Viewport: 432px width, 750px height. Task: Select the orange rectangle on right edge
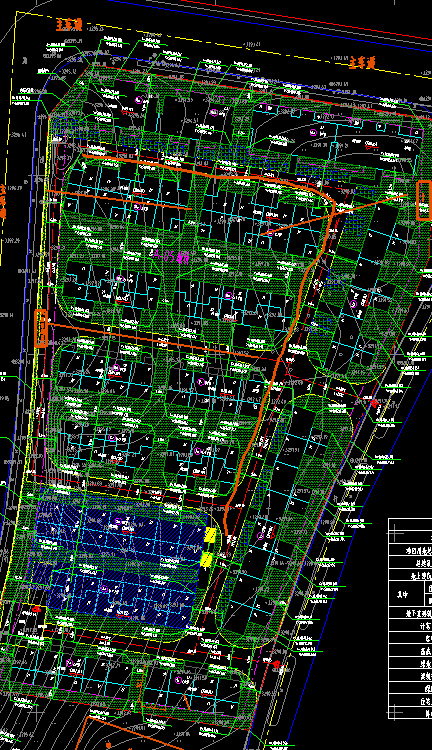click(x=424, y=200)
